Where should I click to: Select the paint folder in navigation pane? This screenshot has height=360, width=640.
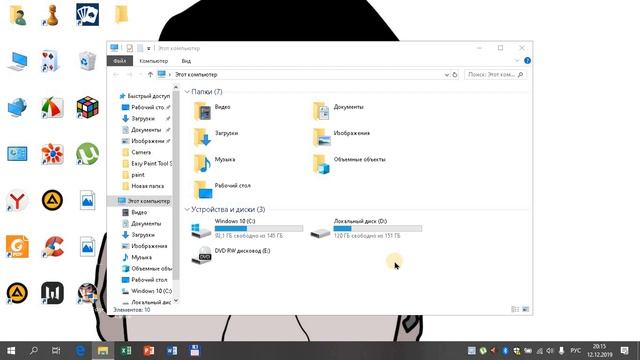pyautogui.click(x=133, y=175)
